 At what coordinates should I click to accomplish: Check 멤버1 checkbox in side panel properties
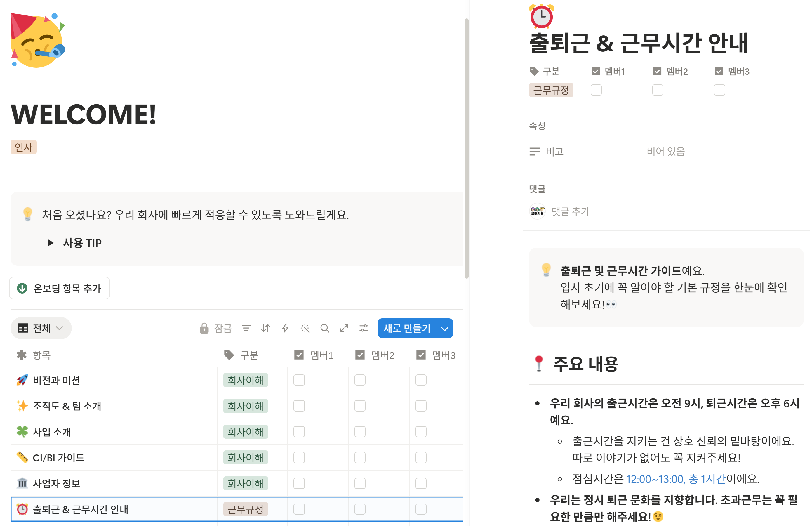tap(596, 90)
